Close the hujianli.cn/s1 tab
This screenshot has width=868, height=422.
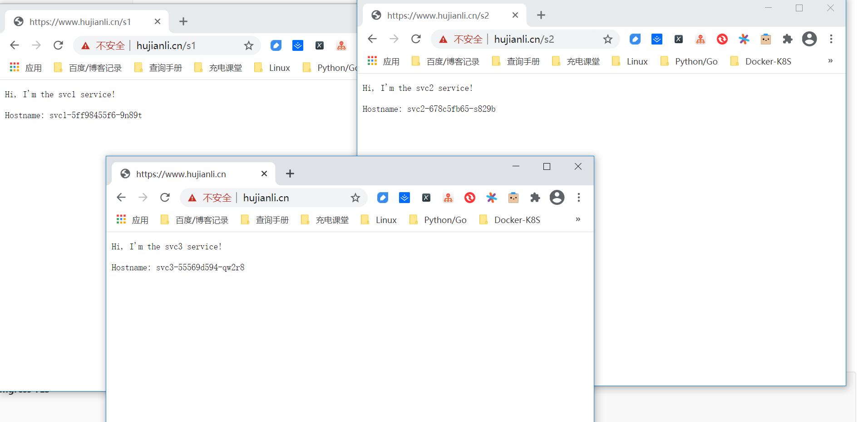(x=158, y=21)
